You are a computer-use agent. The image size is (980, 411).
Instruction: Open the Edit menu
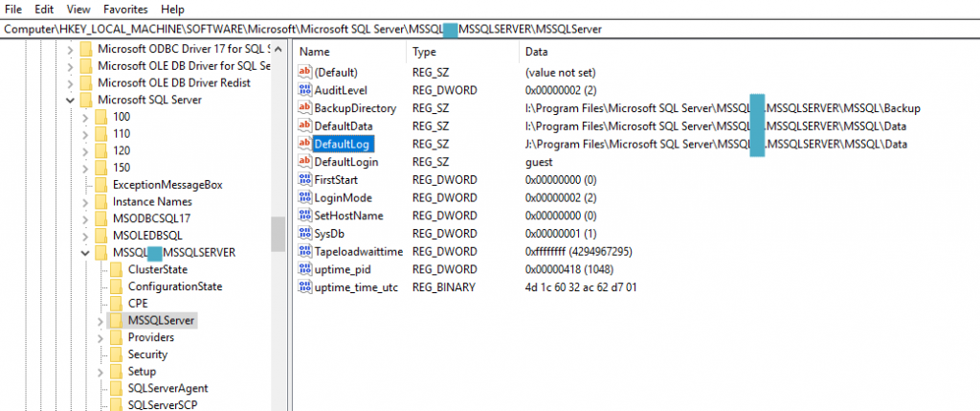coord(44,10)
